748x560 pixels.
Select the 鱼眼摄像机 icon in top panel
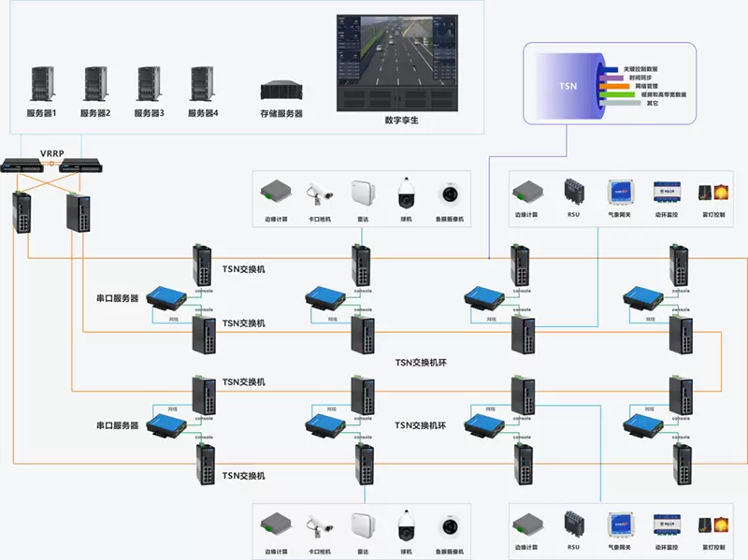click(450, 194)
